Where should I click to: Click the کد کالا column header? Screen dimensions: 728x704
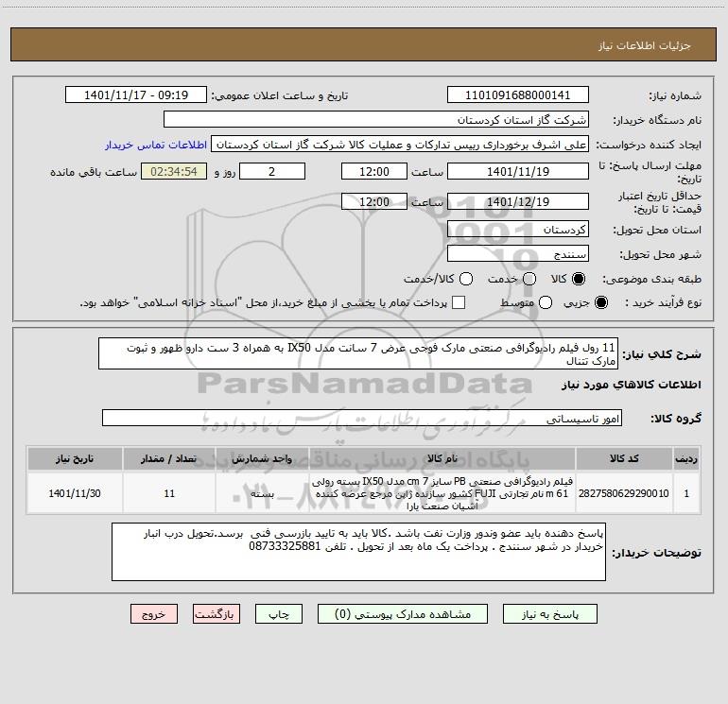(624, 459)
